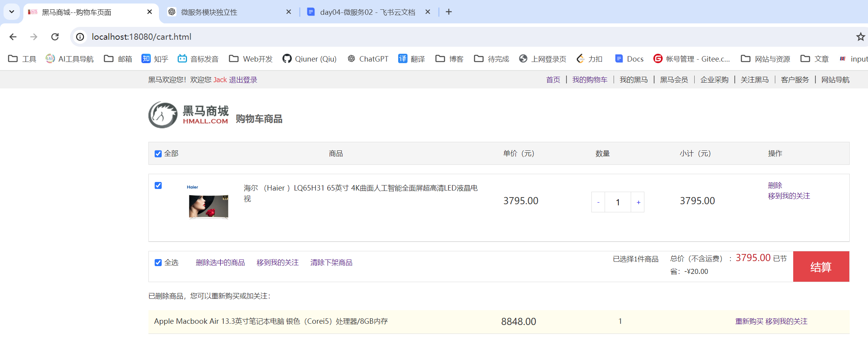This screenshot has height=353, width=868.
Task: Go to 首页 in top navigation
Action: pos(553,80)
